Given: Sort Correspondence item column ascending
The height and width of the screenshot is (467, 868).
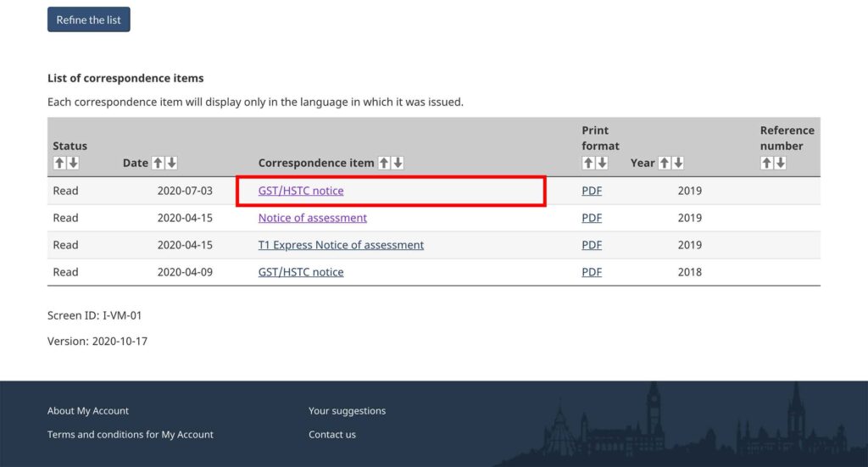Looking at the screenshot, I should 384,163.
